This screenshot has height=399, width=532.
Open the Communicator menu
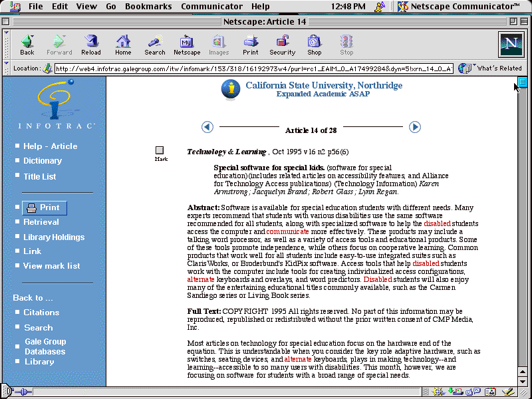[x=211, y=7]
